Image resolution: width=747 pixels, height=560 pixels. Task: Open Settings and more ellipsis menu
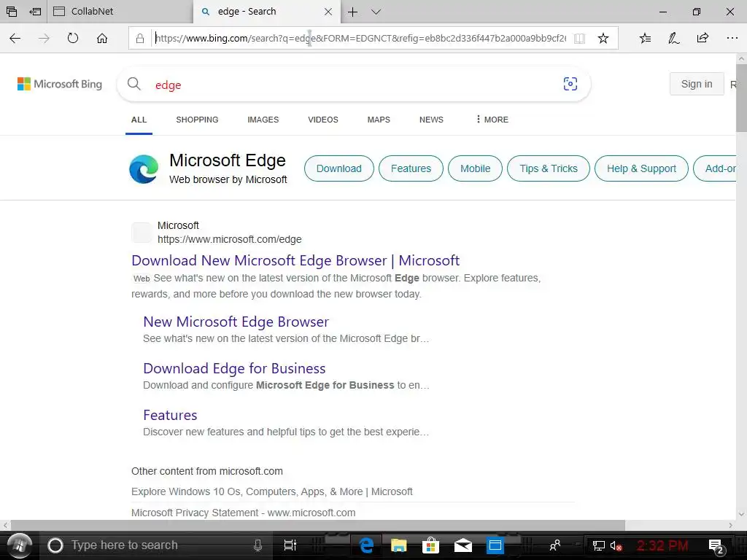coord(732,38)
